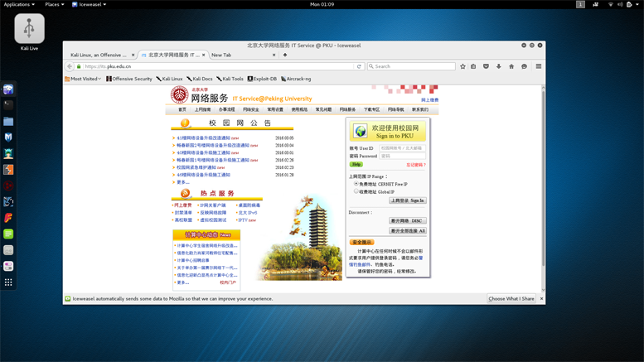644x362 pixels.
Task: Open green notes dock icon
Action: (8, 234)
